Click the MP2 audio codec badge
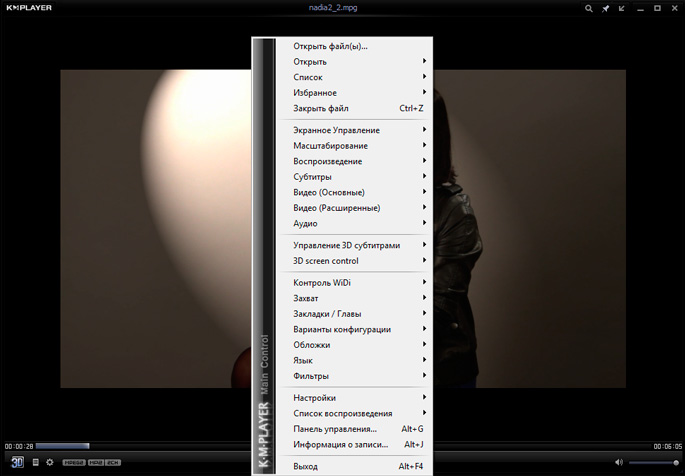This screenshot has height=476, width=685. pyautogui.click(x=96, y=462)
